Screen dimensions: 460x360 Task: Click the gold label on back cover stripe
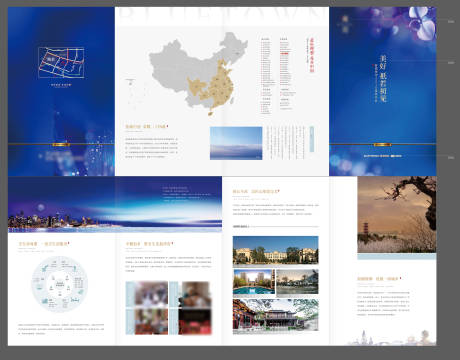coord(61,144)
